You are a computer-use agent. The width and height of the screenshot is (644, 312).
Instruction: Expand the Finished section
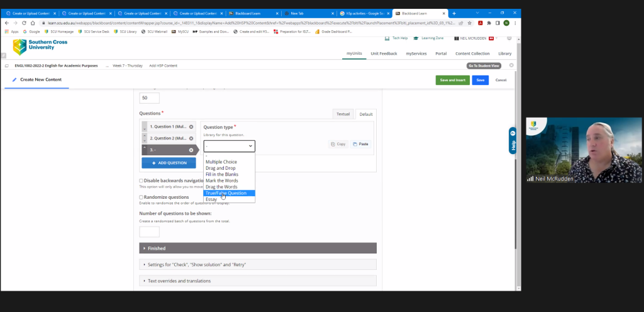click(x=258, y=248)
